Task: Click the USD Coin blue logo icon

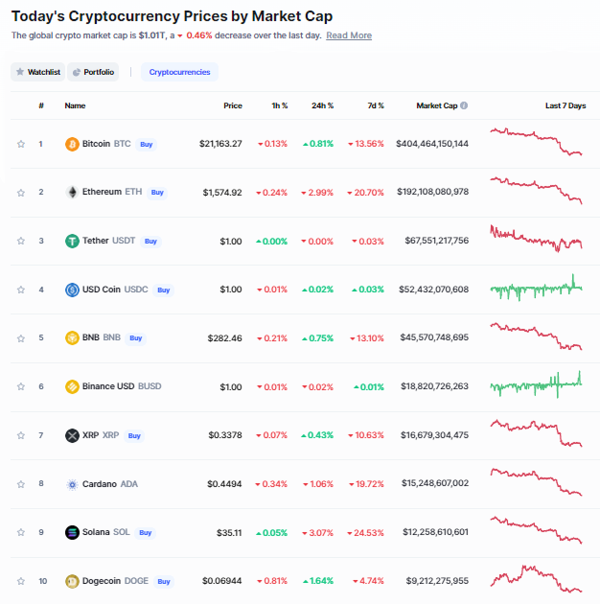Action: 72,290
